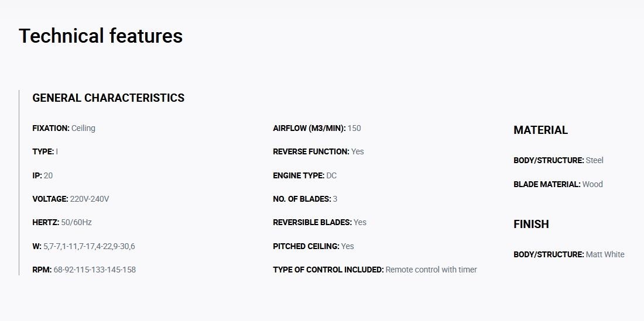
Task: Select the RPM 68-92-115-133-145-158 line
Action: coord(84,270)
